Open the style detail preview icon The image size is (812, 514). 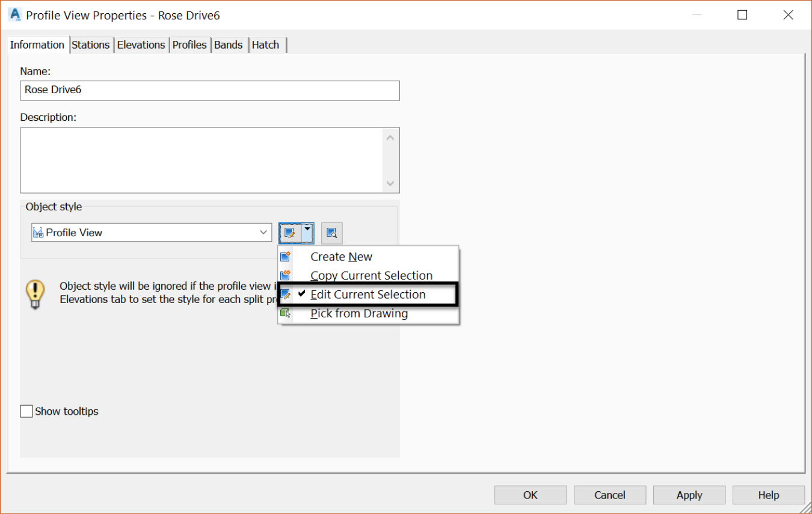[331, 233]
